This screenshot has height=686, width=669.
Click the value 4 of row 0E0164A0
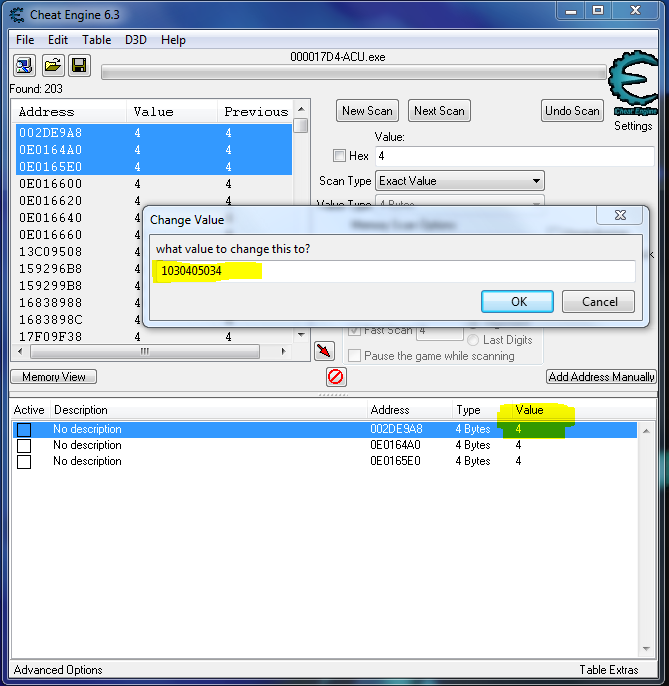(x=518, y=445)
